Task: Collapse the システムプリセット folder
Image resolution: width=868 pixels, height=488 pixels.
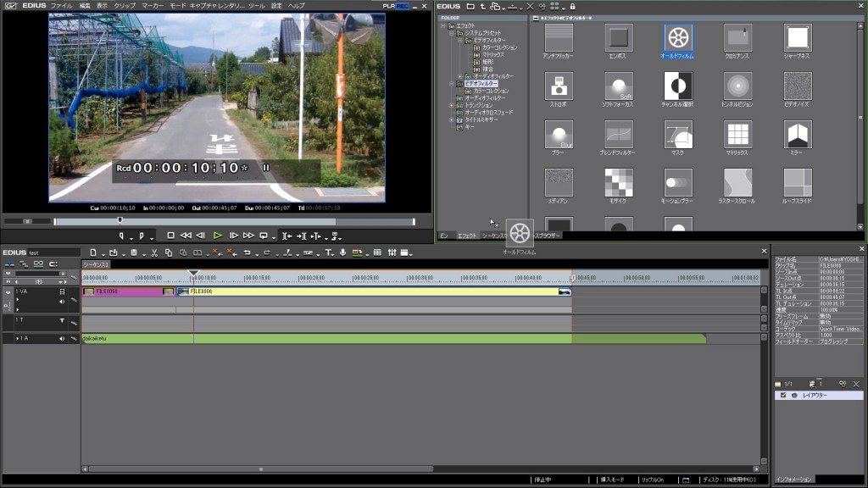Action: coord(451,33)
